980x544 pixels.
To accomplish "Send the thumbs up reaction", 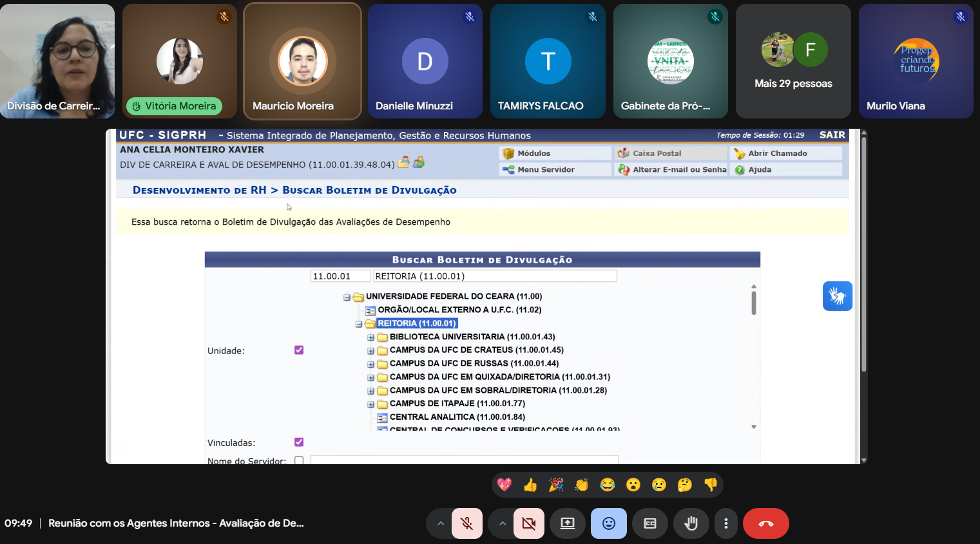I will [x=530, y=485].
